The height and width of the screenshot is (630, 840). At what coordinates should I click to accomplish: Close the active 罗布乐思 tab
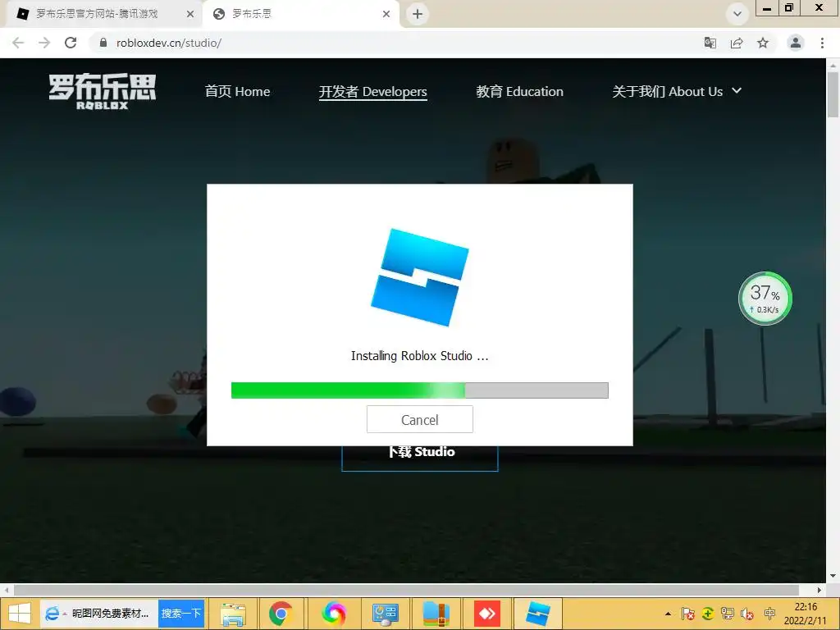(386, 15)
